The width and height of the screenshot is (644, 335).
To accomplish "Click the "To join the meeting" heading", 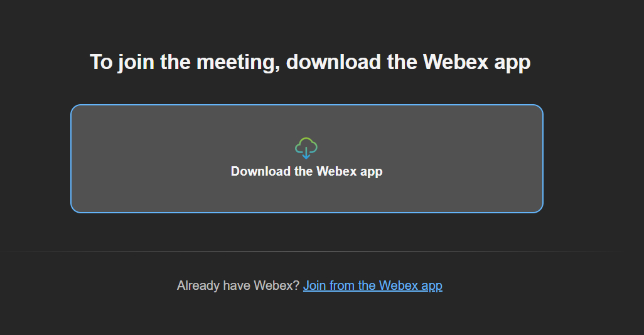I will pos(309,62).
